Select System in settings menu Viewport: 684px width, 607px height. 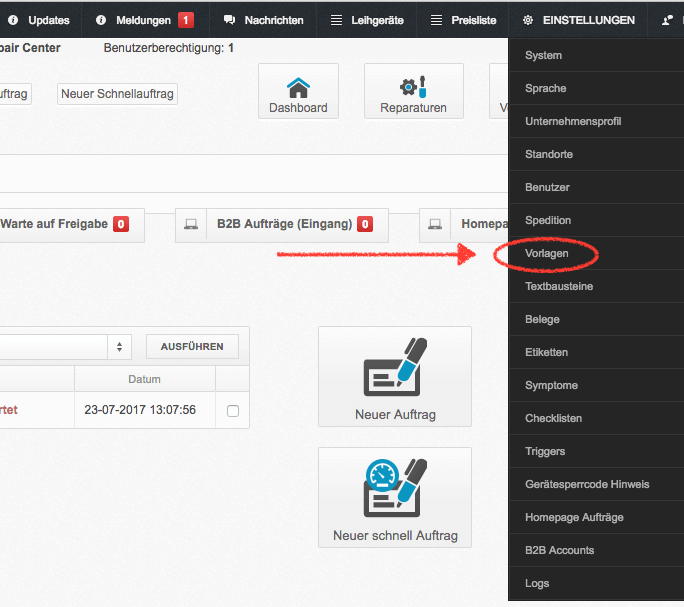point(596,55)
